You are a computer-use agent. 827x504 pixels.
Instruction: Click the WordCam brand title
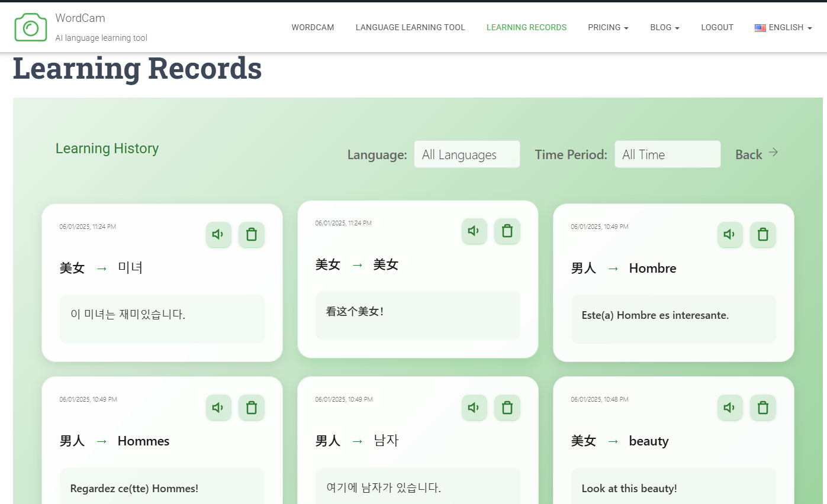coord(81,18)
